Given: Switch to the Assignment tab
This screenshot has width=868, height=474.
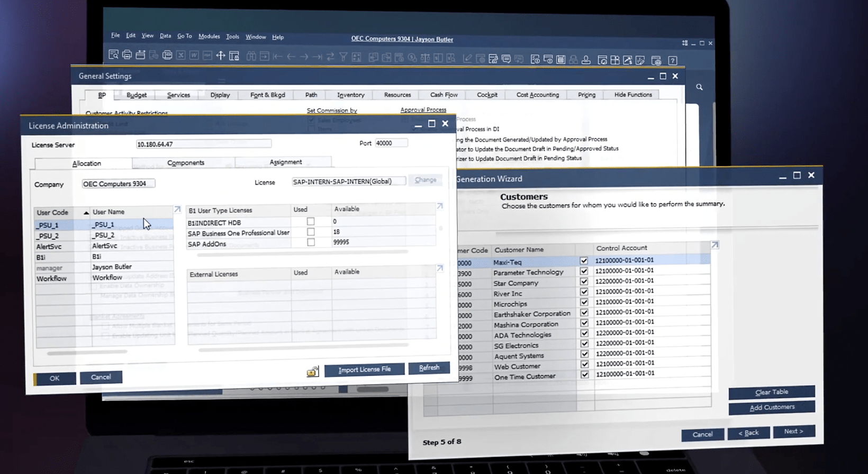Looking at the screenshot, I should pos(286,162).
